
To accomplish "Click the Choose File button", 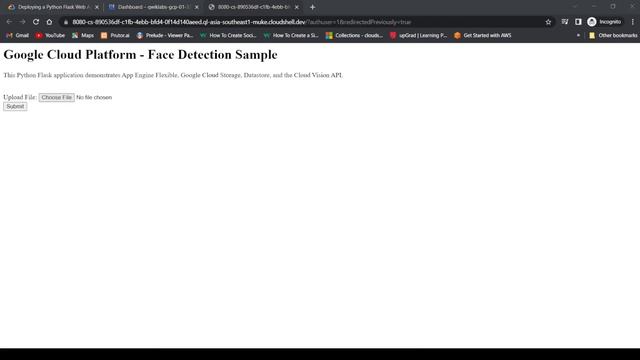I will [56, 98].
